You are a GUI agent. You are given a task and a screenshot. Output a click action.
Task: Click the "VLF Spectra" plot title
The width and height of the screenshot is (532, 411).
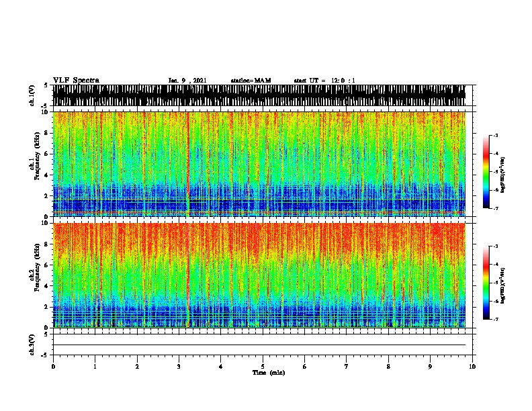point(76,81)
